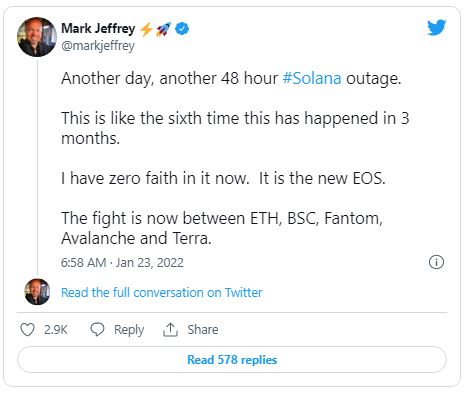466x396 pixels.
Task: Open the tweet info circle icon
Action: [436, 262]
